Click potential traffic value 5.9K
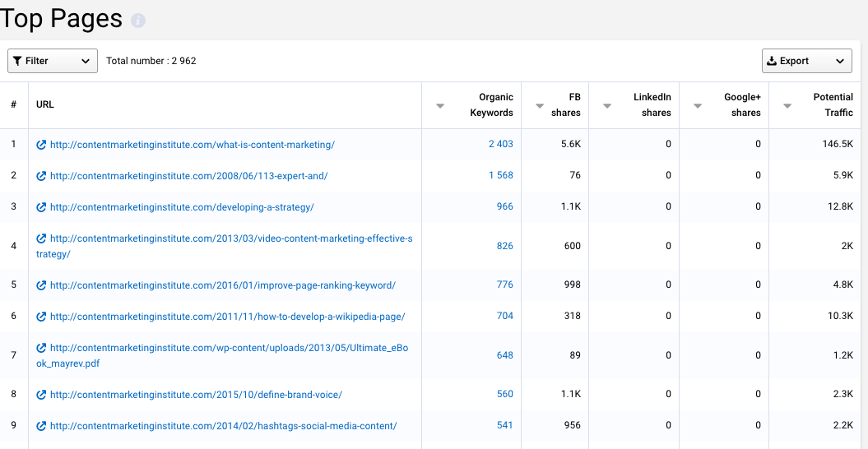The image size is (868, 449). tap(843, 175)
